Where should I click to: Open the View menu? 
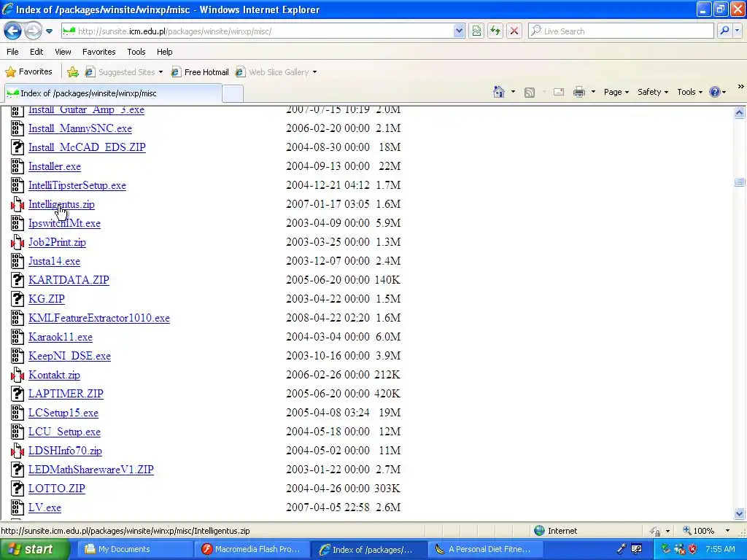click(x=63, y=52)
